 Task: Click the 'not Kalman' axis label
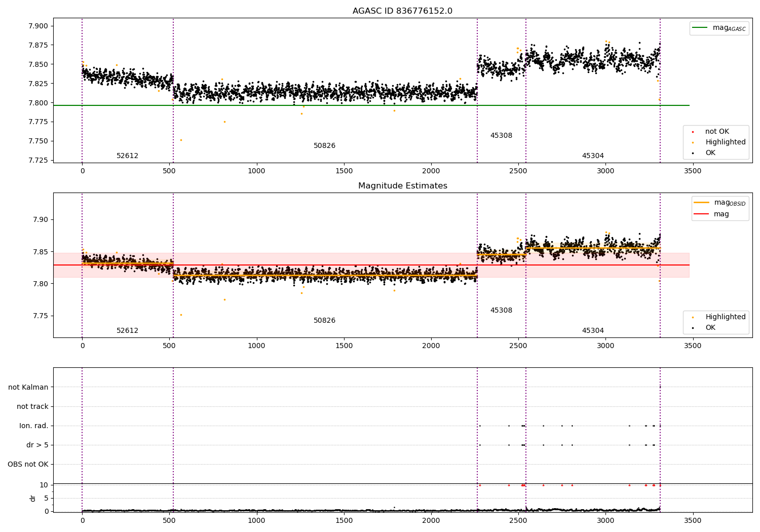click(28, 387)
